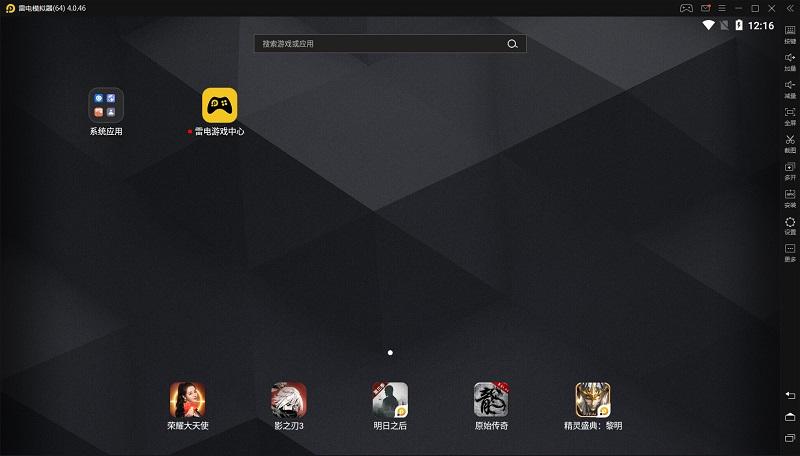
Task: Open the hamburger menu in title bar
Action: [722, 8]
